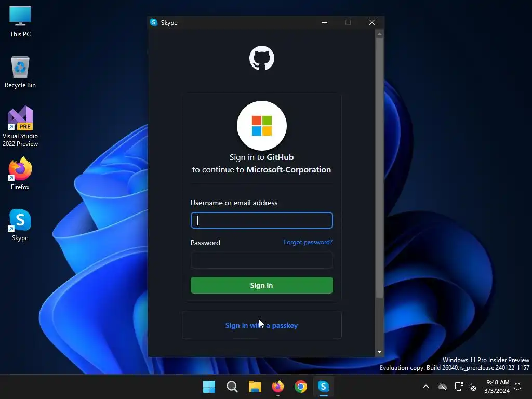Select Visual Studio 2022 Preview desktop shortcut
The height and width of the screenshot is (399, 532).
click(x=20, y=127)
